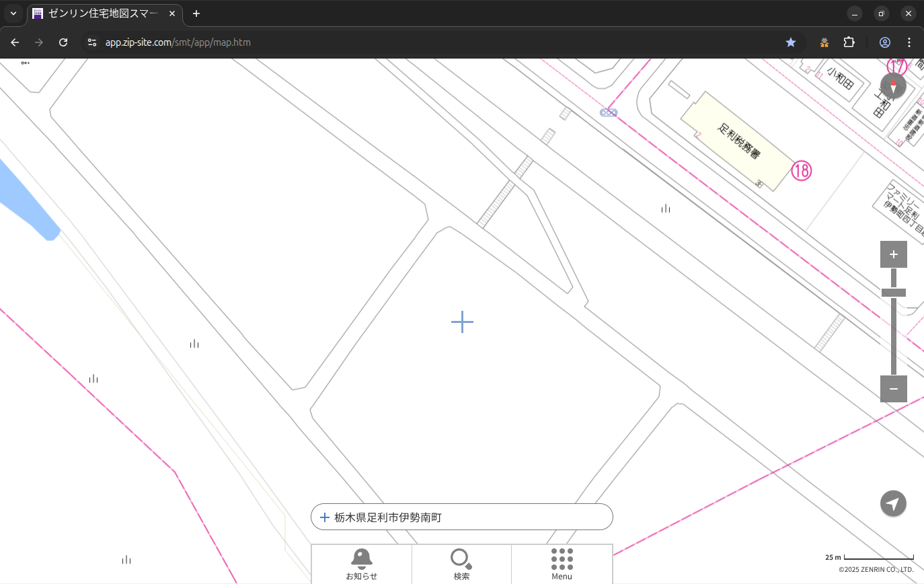Screen dimensions: 924x584
Task: Reload the page
Action: pyautogui.click(x=63, y=42)
